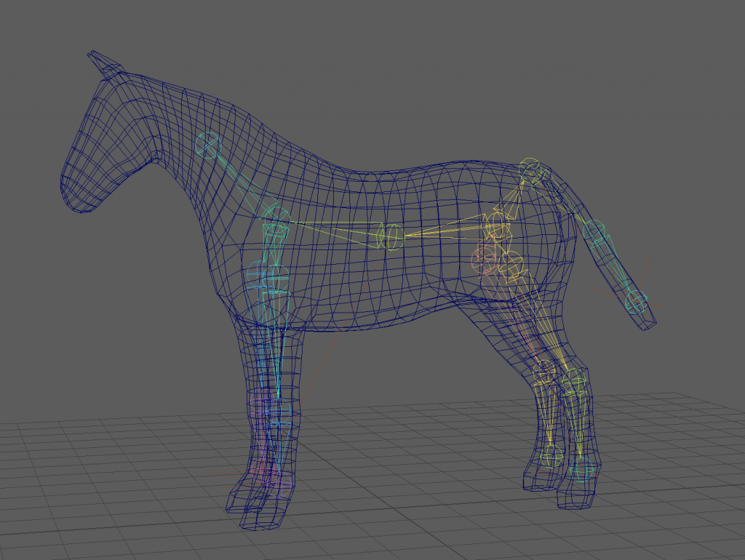This screenshot has width=745, height=560.
Task: Select the middle tail joint
Action: click(594, 231)
